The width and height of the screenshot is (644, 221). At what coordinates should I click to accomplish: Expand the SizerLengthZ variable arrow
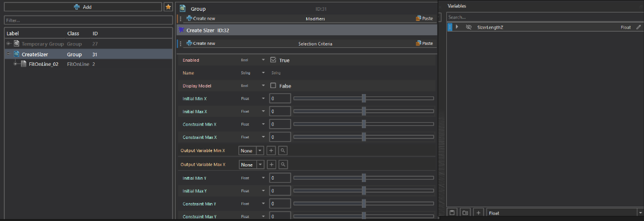pyautogui.click(x=457, y=27)
